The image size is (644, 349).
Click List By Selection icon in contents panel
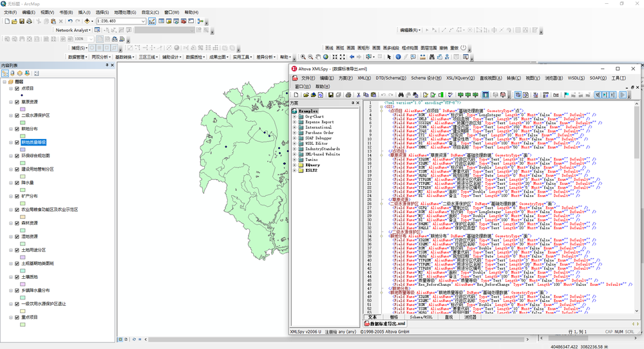(27, 73)
